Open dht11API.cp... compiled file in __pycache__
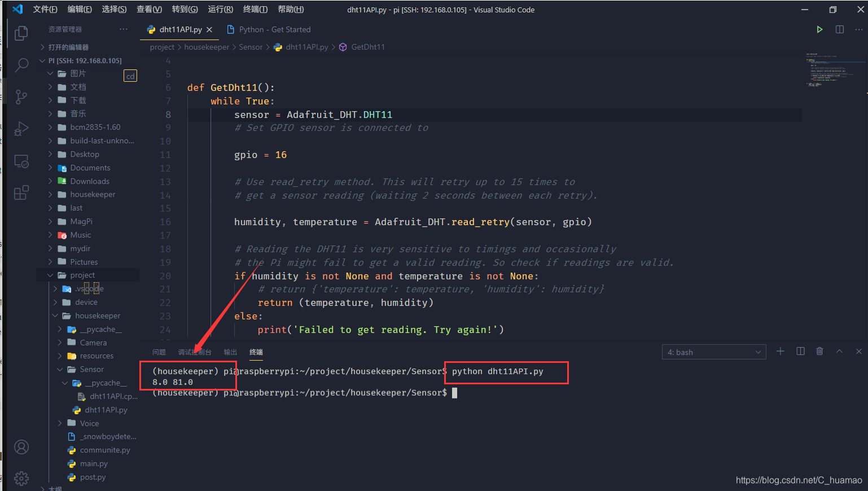The width and height of the screenshot is (868, 491). (x=113, y=396)
